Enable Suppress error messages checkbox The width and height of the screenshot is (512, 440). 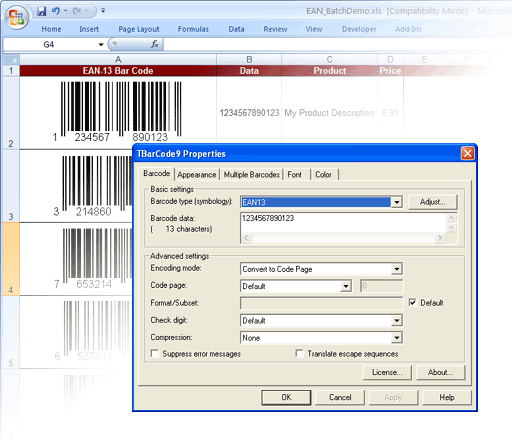click(155, 353)
